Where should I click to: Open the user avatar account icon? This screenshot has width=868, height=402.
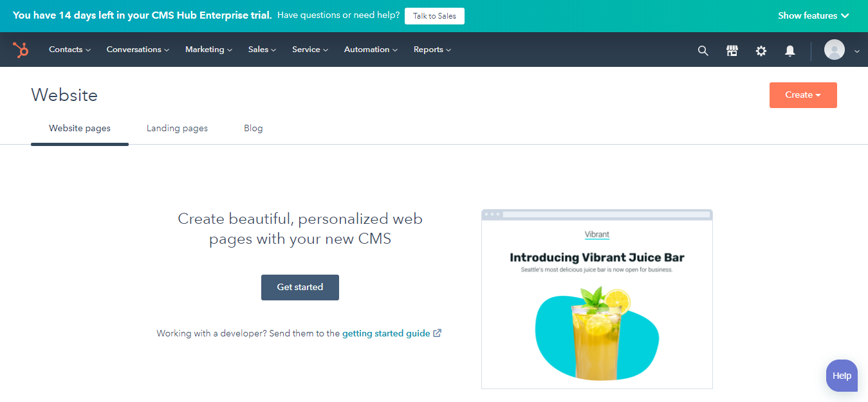click(x=835, y=50)
